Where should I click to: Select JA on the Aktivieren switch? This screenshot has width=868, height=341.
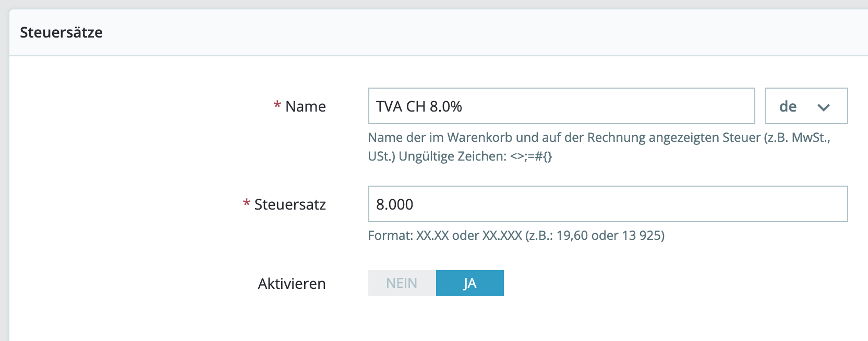click(469, 283)
